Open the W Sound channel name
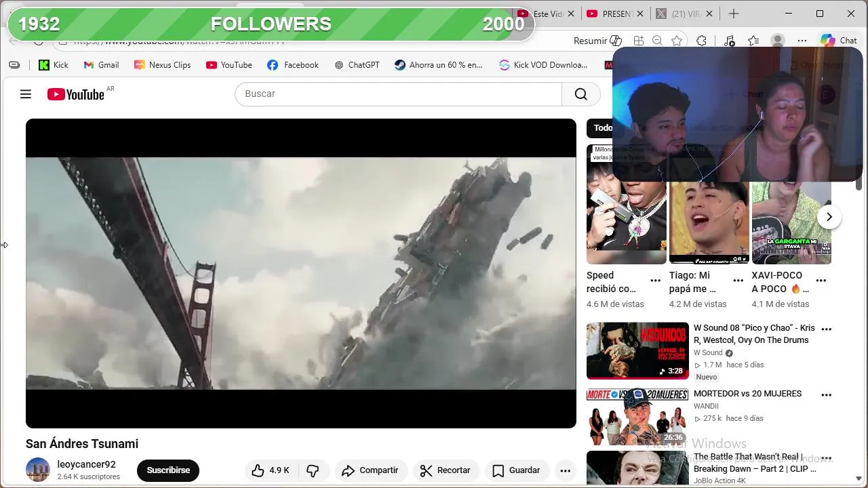The height and width of the screenshot is (488, 868). (708, 352)
